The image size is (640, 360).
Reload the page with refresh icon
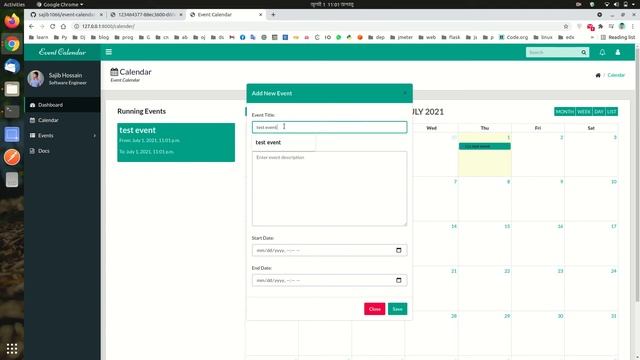[x=52, y=26]
